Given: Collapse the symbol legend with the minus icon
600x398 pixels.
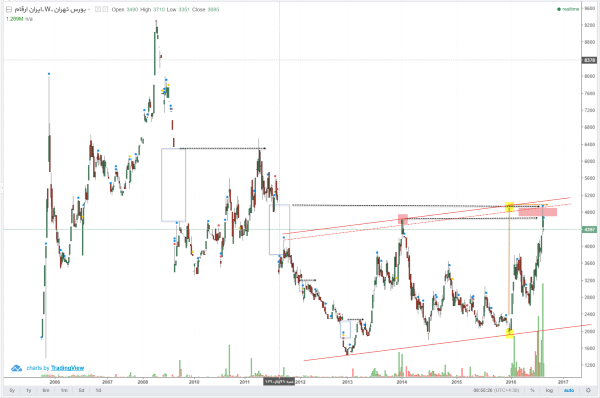Looking at the screenshot, I should point(8,10).
